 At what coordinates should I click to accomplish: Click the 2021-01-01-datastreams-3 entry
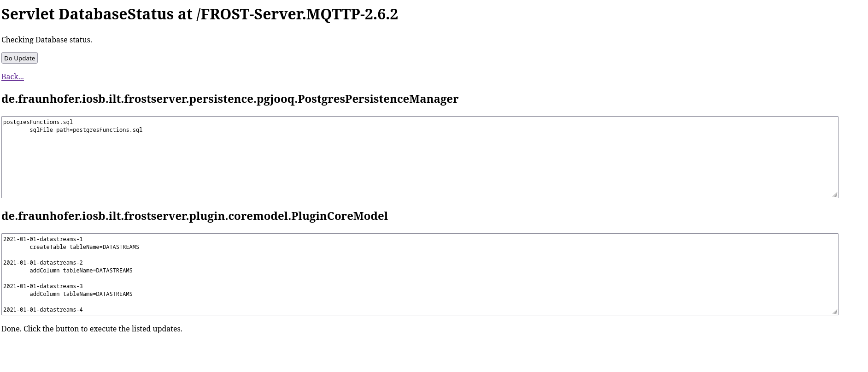[43, 286]
